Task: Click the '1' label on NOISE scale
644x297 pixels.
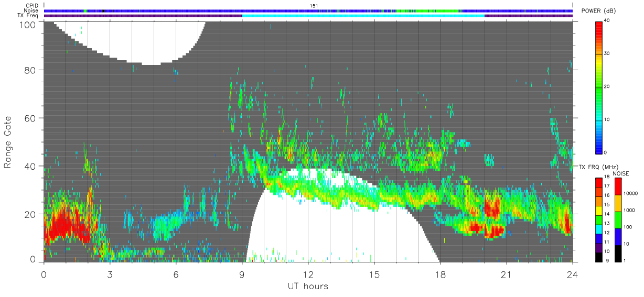Action: [625, 260]
